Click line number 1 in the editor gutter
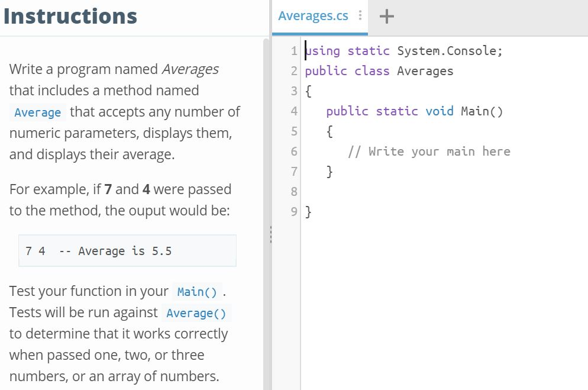The height and width of the screenshot is (390, 588). [x=293, y=51]
